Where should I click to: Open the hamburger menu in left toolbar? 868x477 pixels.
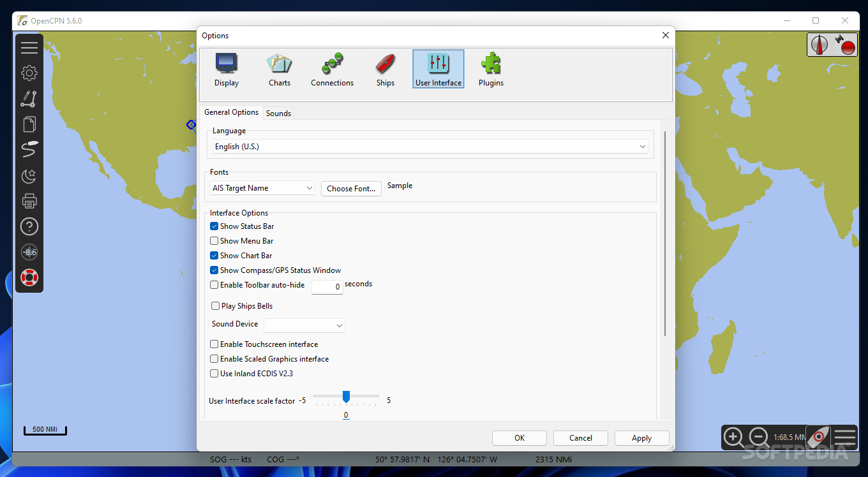click(x=29, y=48)
